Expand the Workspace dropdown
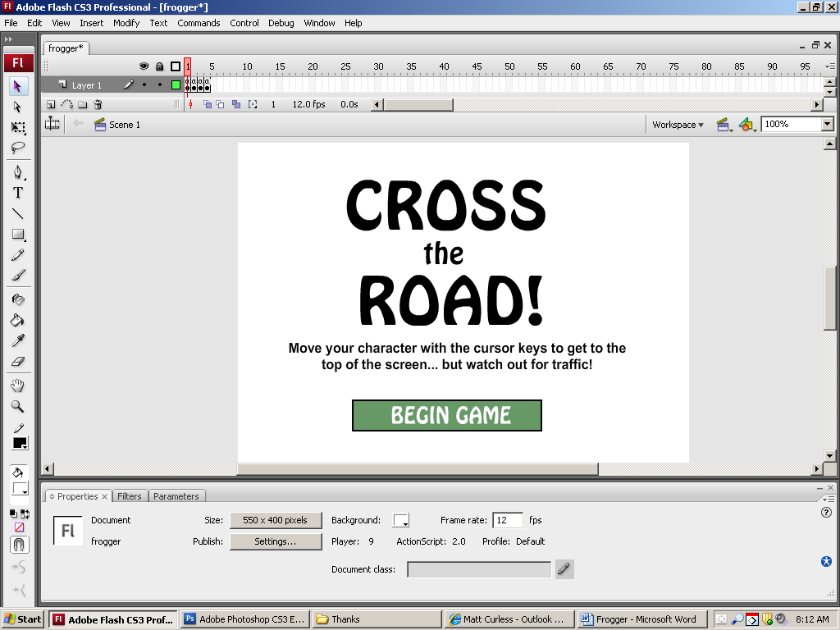The height and width of the screenshot is (630, 840). pyautogui.click(x=678, y=125)
